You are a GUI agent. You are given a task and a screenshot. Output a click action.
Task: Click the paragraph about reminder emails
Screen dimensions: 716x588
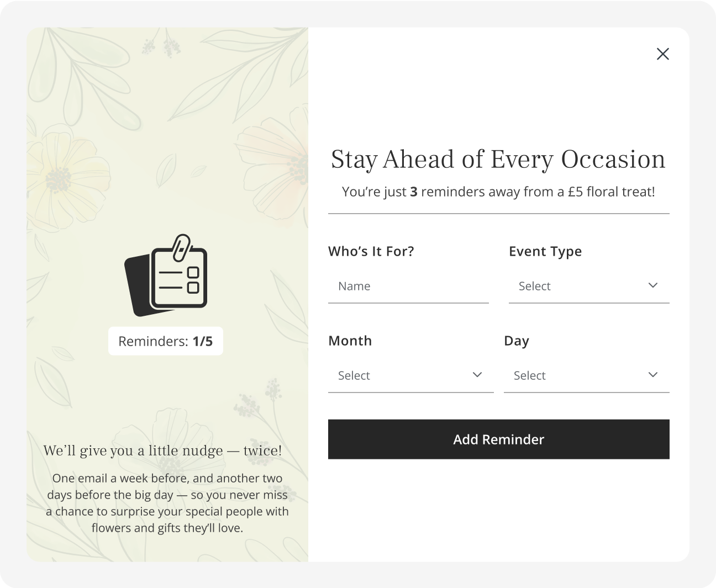[x=167, y=503]
